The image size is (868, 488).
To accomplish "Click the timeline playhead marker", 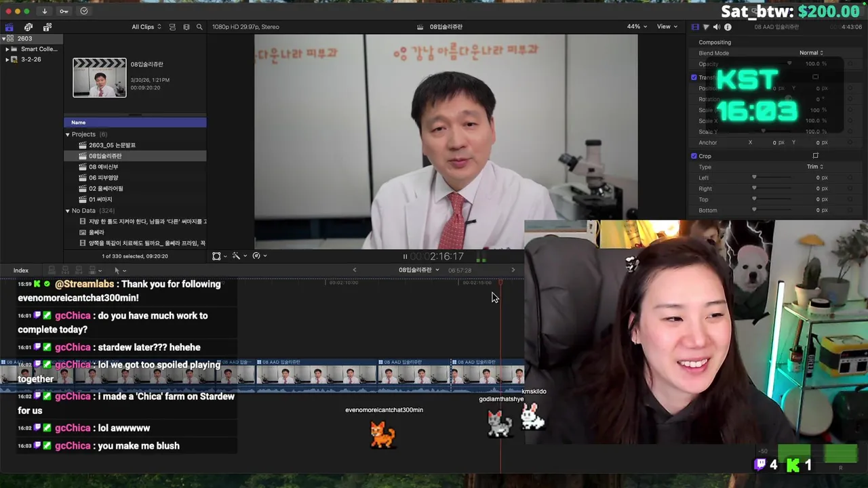I will point(500,283).
